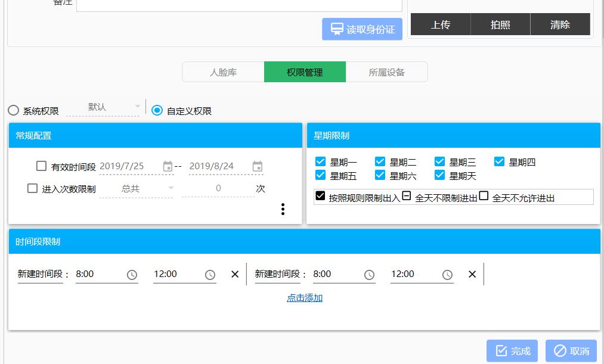Click the more options ellipsis in 常规配置

pyautogui.click(x=283, y=210)
